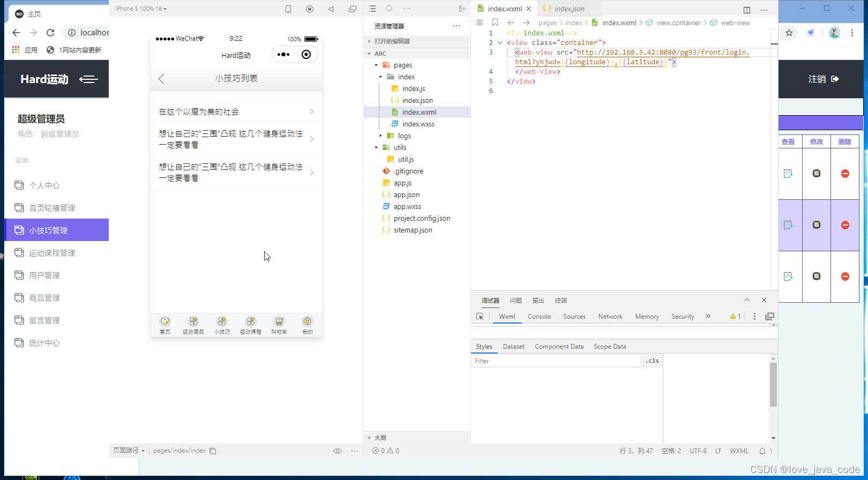Tap 首页 tab in simulator
The height and width of the screenshot is (480, 868).
pyautogui.click(x=165, y=325)
